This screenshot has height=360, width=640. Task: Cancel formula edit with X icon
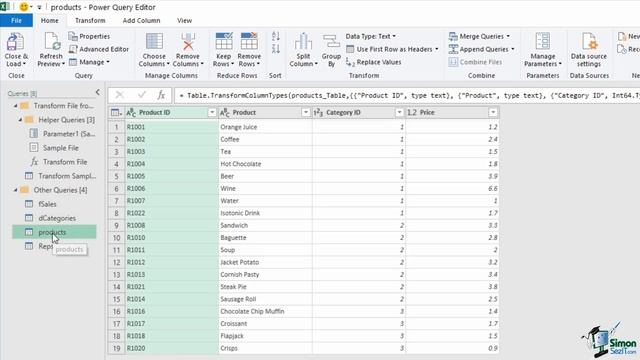(x=120, y=95)
